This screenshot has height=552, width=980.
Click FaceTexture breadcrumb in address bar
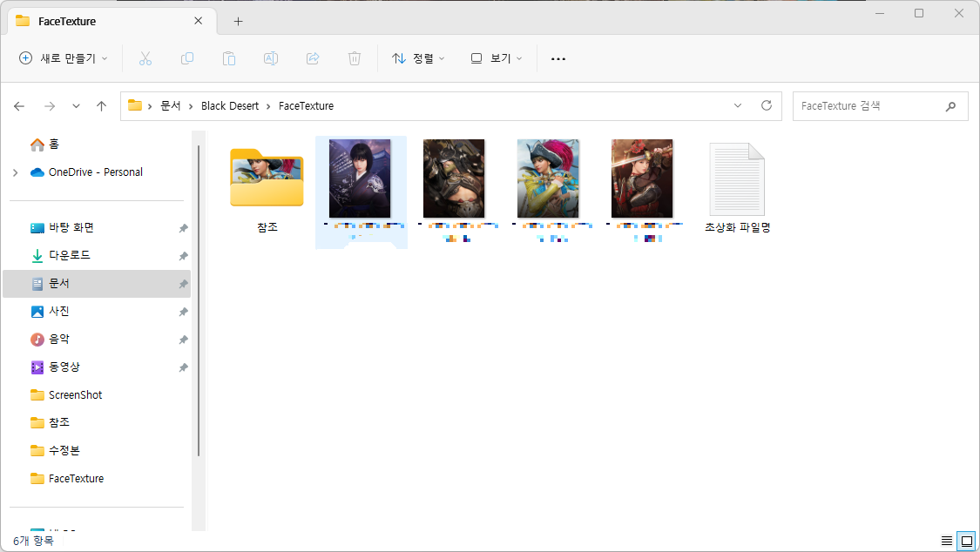click(307, 106)
